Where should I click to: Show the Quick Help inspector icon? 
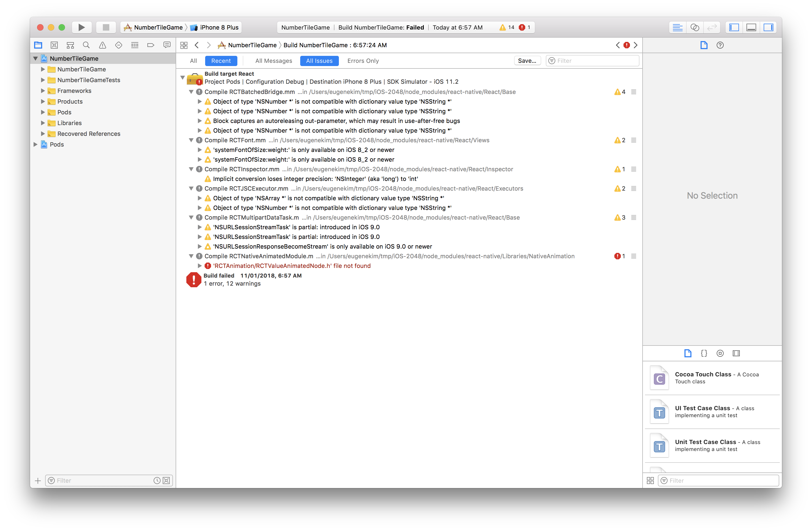click(720, 45)
